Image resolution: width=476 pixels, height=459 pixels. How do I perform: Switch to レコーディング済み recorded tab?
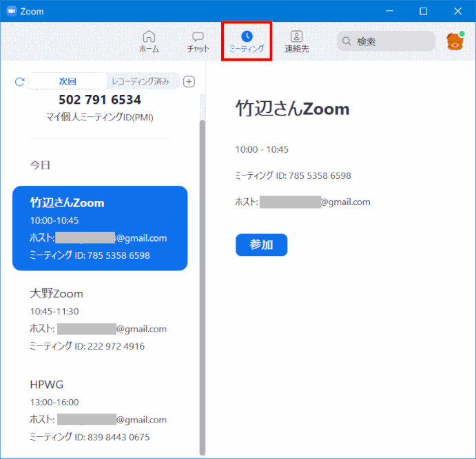141,81
